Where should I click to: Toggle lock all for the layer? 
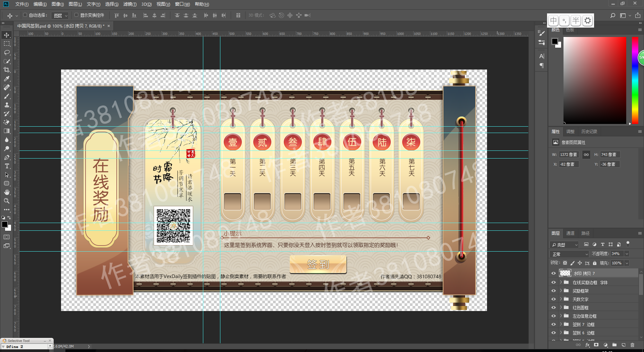coord(595,263)
